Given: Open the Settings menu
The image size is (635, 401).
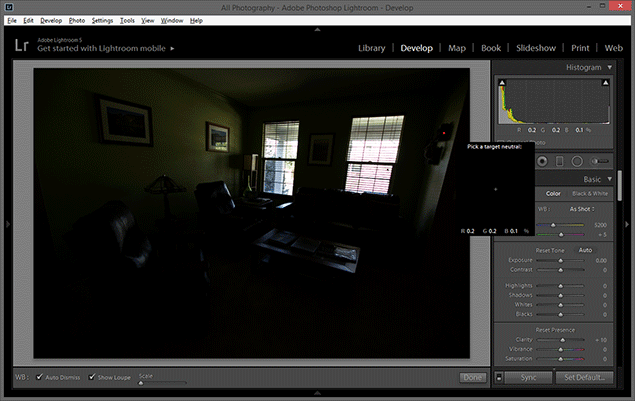Looking at the screenshot, I should (102, 20).
